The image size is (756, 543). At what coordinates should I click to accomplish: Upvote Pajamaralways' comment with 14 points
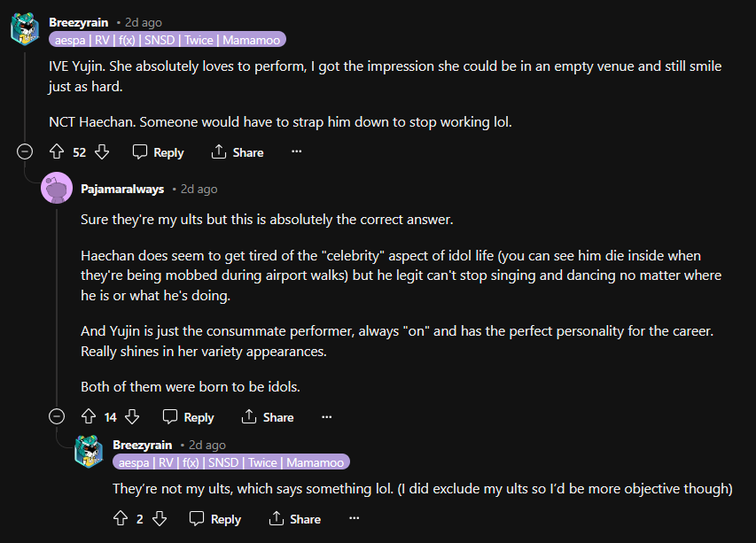pos(88,417)
